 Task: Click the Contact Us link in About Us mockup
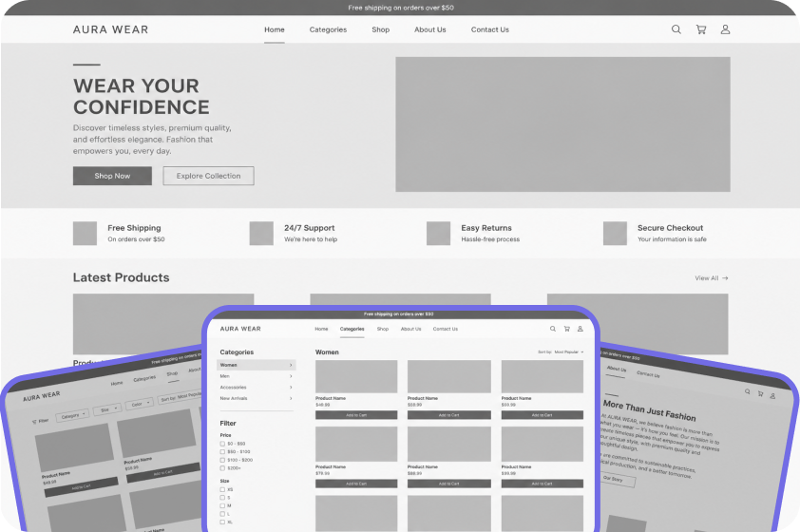click(648, 374)
